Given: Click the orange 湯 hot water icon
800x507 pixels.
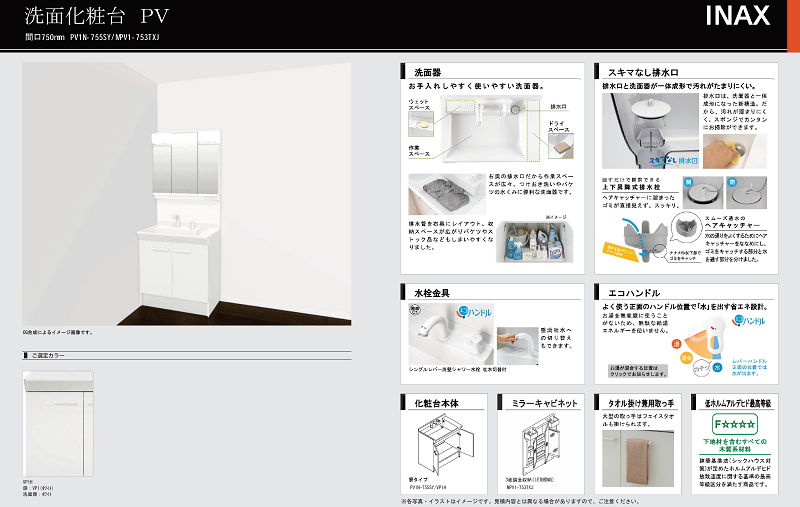Looking at the screenshot, I should tap(677, 344).
